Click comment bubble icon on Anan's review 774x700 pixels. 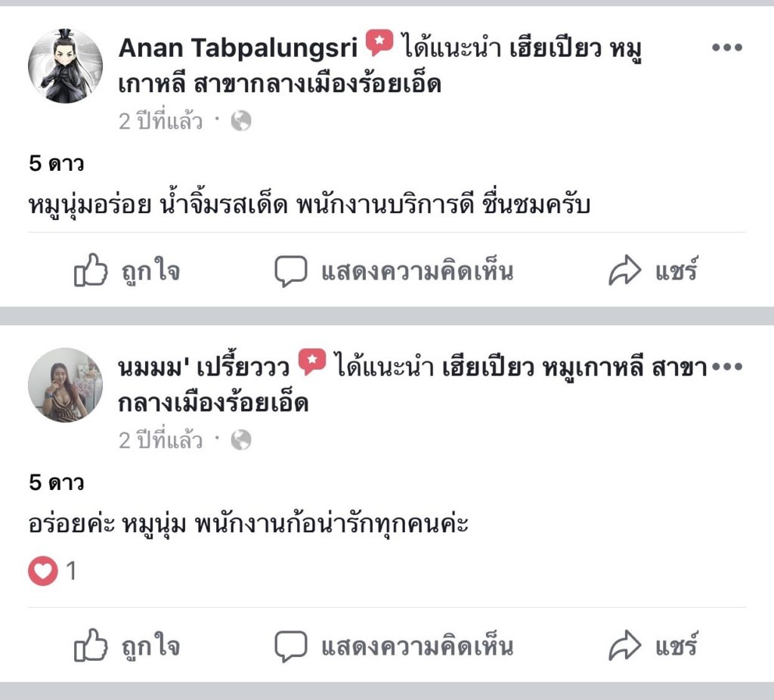[x=290, y=271]
